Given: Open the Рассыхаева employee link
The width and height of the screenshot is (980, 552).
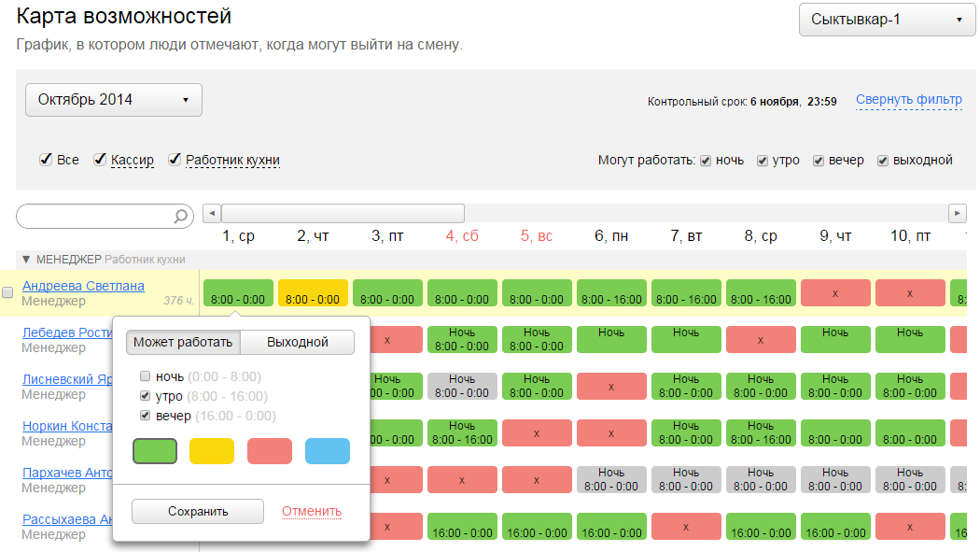Looking at the screenshot, I should 67,519.
